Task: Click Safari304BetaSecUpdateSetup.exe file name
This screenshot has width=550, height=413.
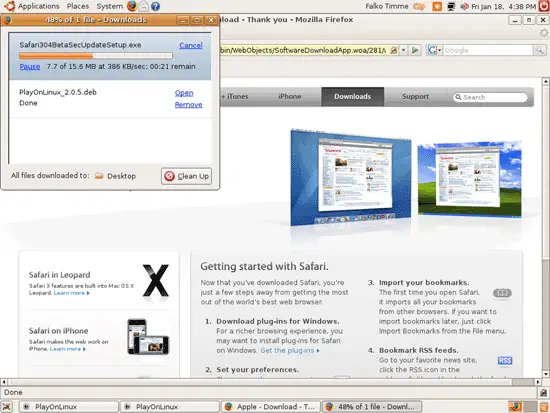Action: [x=80, y=45]
